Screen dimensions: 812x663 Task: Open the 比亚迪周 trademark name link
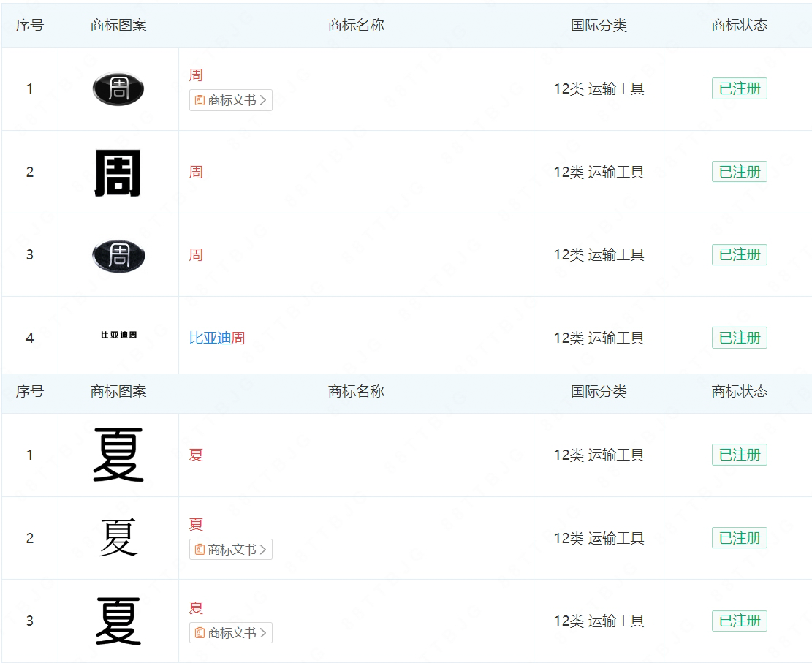coord(217,338)
